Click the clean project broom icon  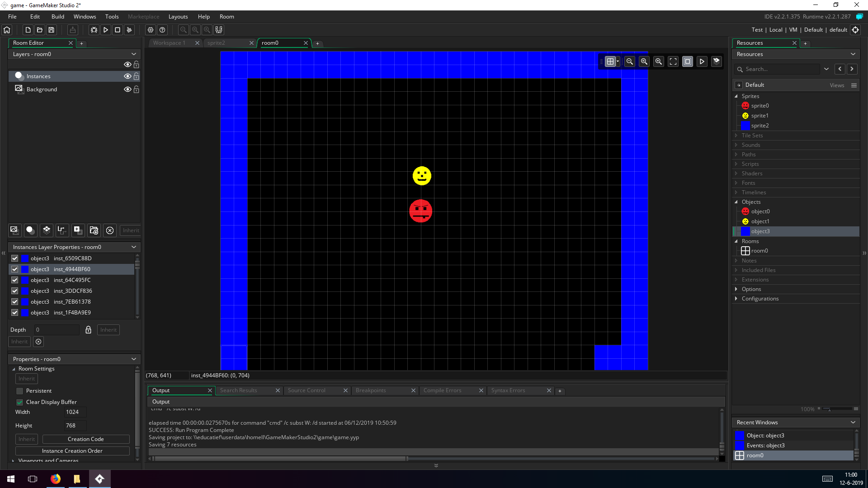(x=129, y=30)
